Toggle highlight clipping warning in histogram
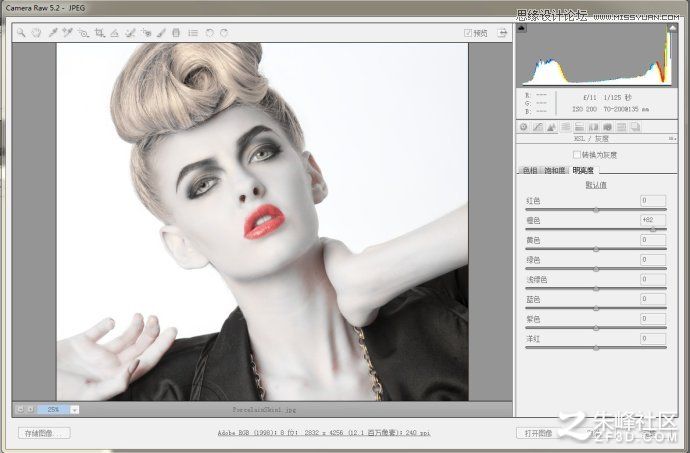This screenshot has width=690, height=453. 673,28
